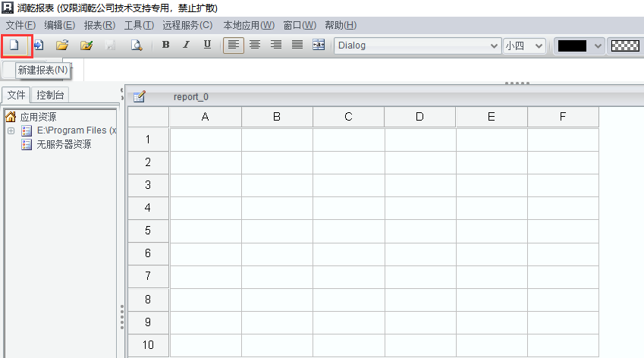The height and width of the screenshot is (358, 644).
Task: Center-align text using the toolbar icon
Action: click(255, 46)
